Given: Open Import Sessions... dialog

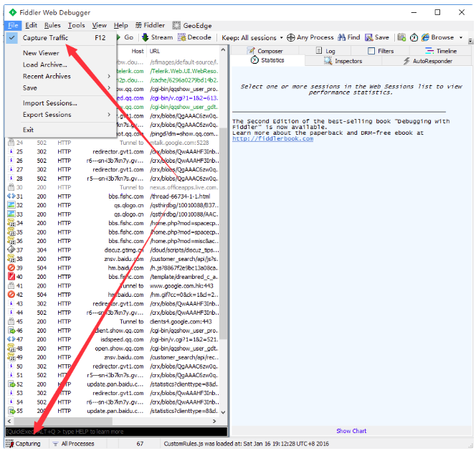Looking at the screenshot, I should coord(60,103).
